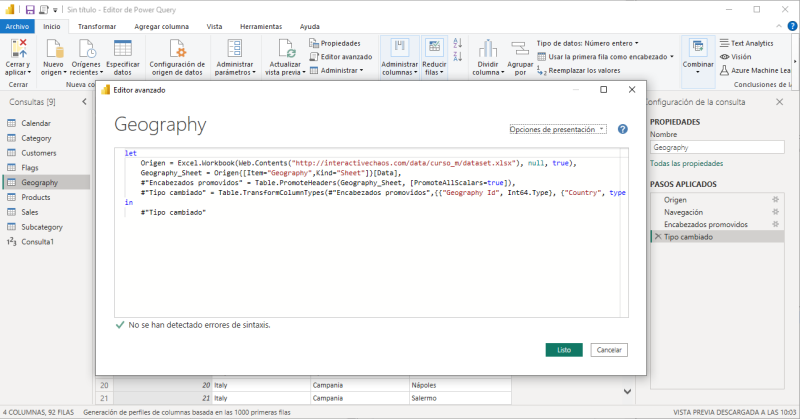The height and width of the screenshot is (419, 800).
Task: Maximize the Editor avanzado dialog
Action: point(604,90)
